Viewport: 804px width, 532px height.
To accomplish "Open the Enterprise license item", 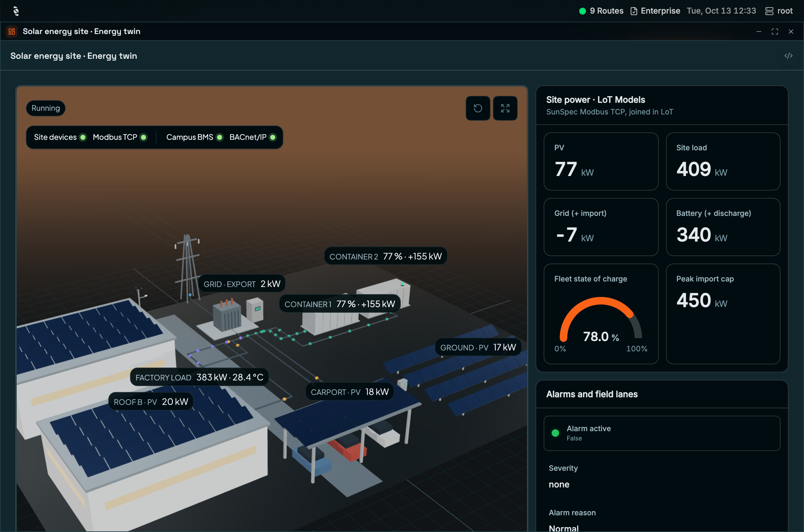I will 655,11.
